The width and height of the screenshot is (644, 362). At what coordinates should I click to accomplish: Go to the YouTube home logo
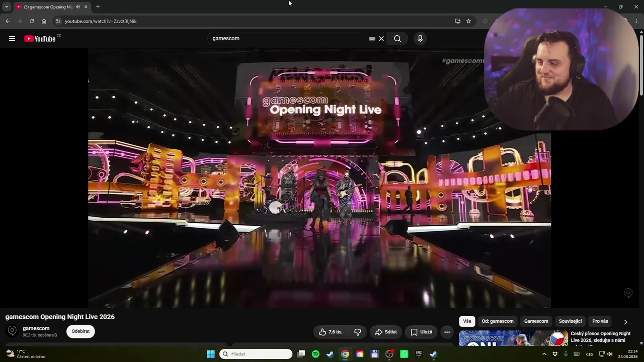(x=40, y=39)
